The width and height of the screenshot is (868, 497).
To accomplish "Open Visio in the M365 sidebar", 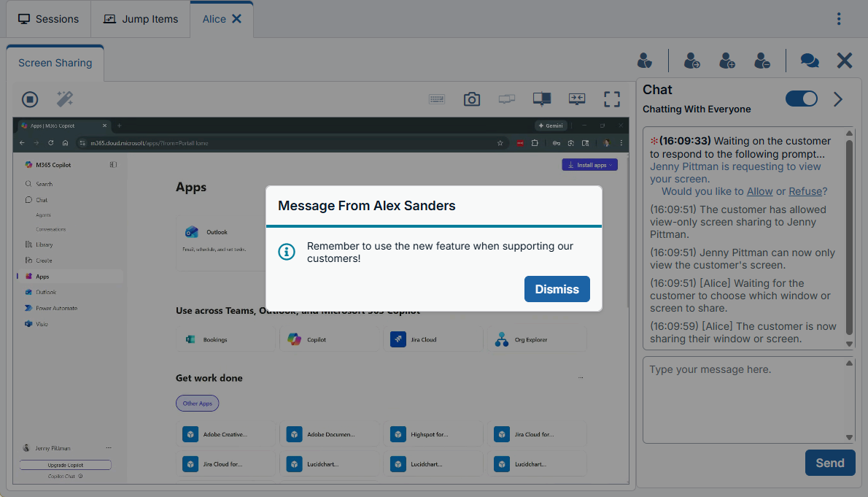I will click(x=36, y=324).
